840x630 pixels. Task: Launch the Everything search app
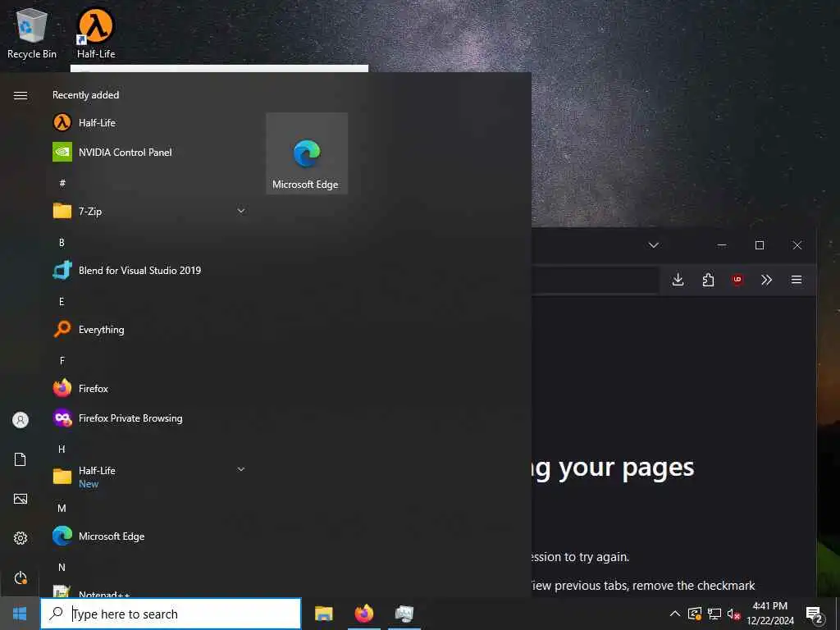(150, 330)
